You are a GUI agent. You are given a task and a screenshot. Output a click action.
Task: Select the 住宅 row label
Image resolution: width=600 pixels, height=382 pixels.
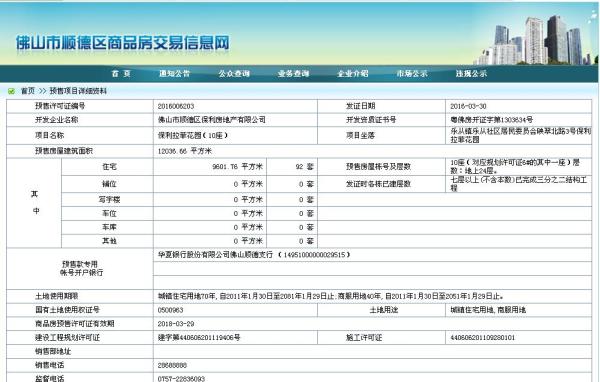(x=109, y=167)
